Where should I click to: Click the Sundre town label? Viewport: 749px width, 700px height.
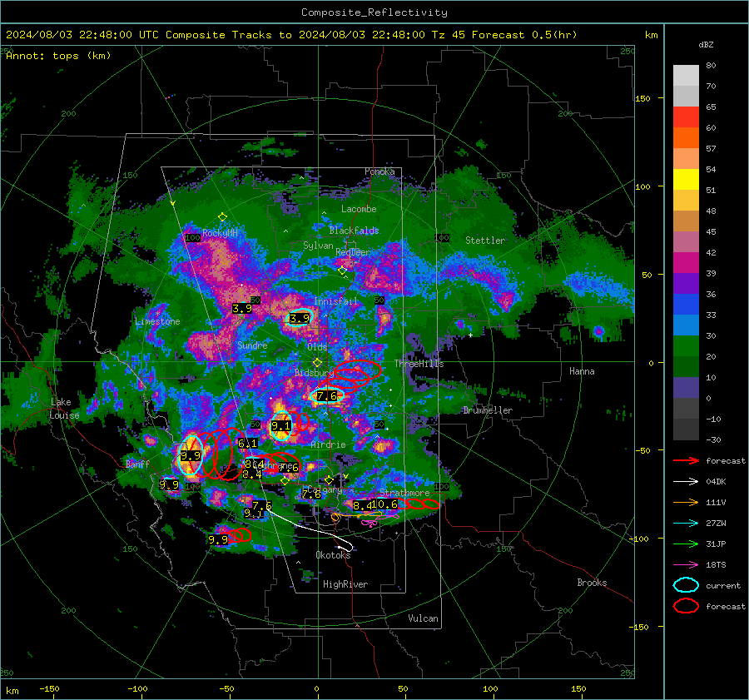click(x=252, y=345)
